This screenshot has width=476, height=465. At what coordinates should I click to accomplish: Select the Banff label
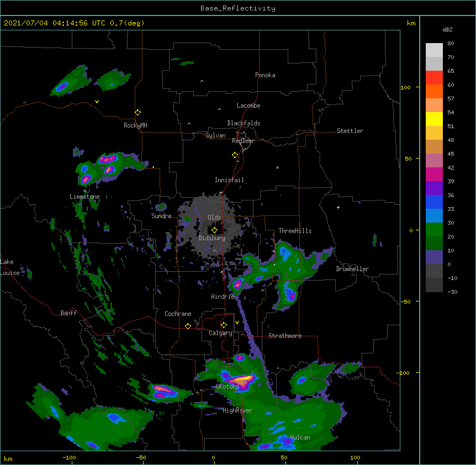(68, 313)
